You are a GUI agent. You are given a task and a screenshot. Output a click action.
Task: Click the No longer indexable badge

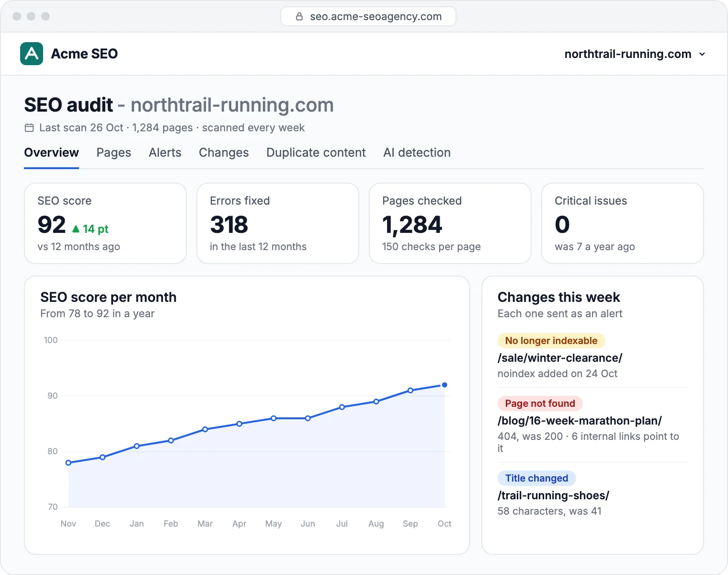click(x=551, y=341)
